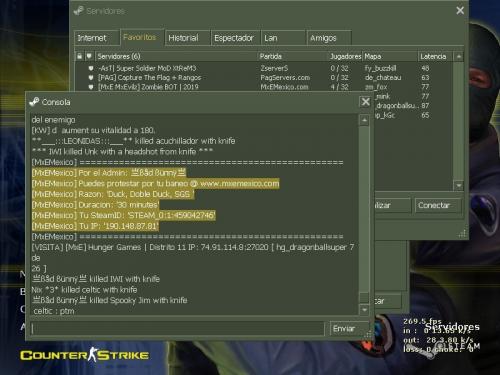Click the password lock column header icon
Screen dimensions: 500x375
[79, 56]
